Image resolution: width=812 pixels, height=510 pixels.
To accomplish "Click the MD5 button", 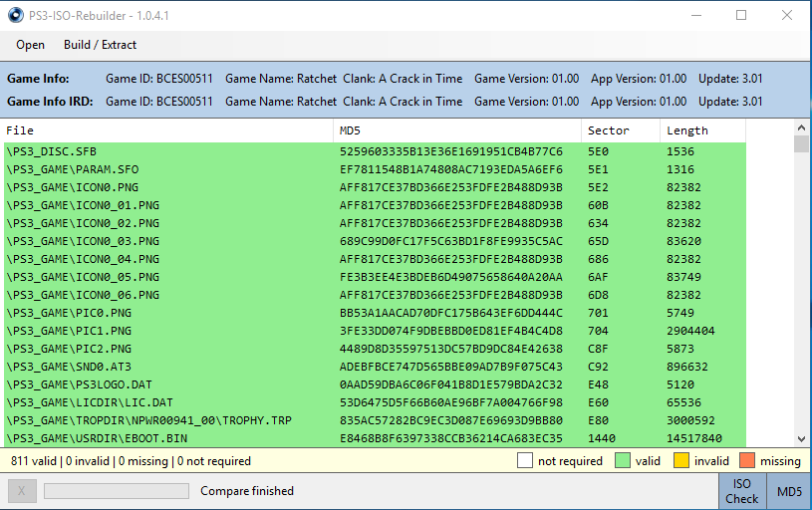I will pyautogui.click(x=789, y=491).
